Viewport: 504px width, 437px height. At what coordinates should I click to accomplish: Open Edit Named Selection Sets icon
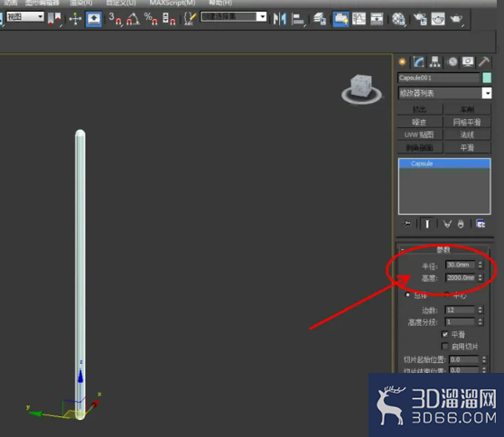tap(190, 19)
